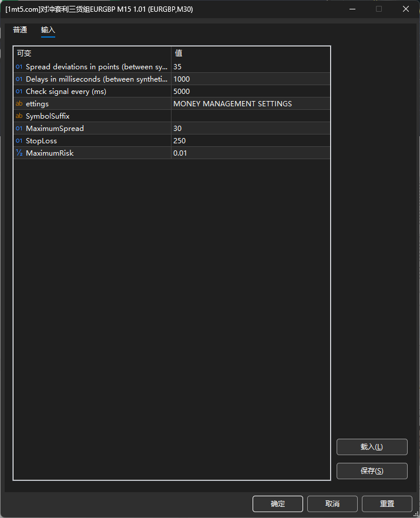Screen dimensions: 420x518
Task: Click integer icon beside Check signal row
Action: (x=19, y=92)
